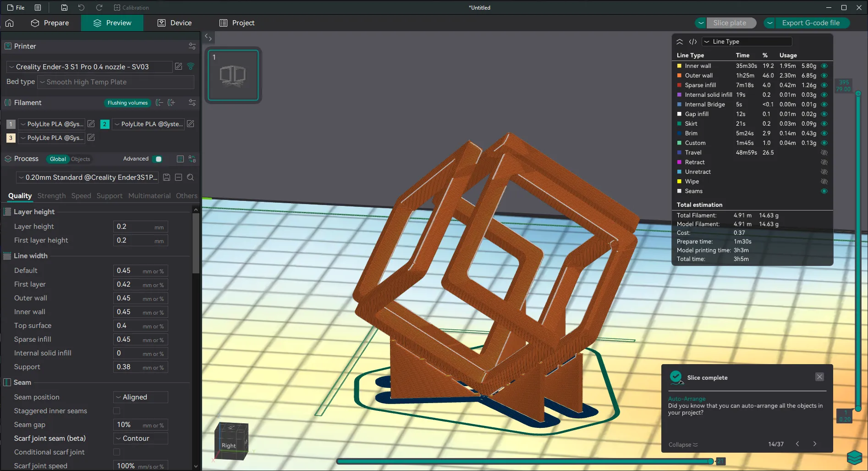This screenshot has width=868, height=471.
Task: Open the Export G-code options arrow
Action: click(769, 23)
